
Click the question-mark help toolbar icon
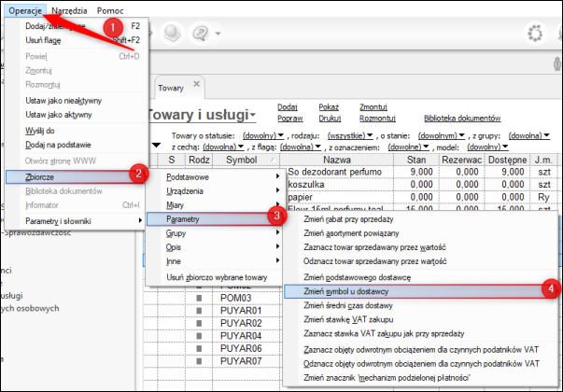coord(201,34)
